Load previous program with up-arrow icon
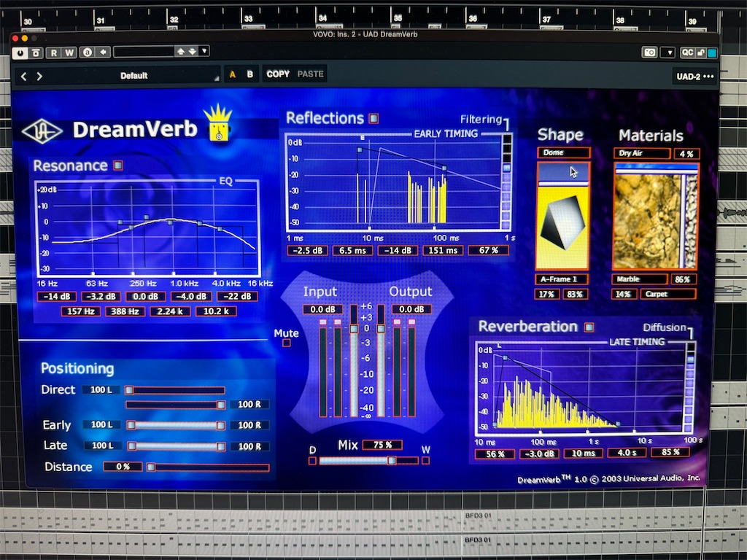Screen dimensions: 747x560 pyautogui.click(x=181, y=51)
